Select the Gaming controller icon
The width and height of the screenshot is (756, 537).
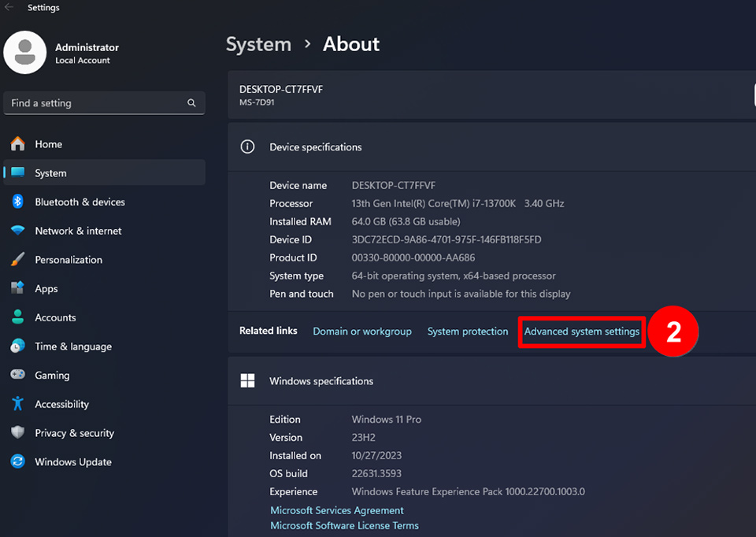16,375
